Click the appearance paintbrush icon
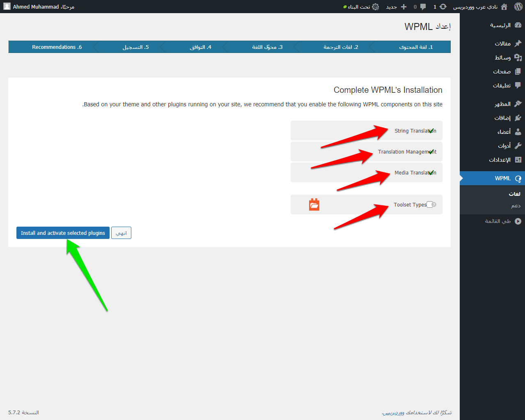Viewport: 525px width, 420px height. click(x=518, y=104)
